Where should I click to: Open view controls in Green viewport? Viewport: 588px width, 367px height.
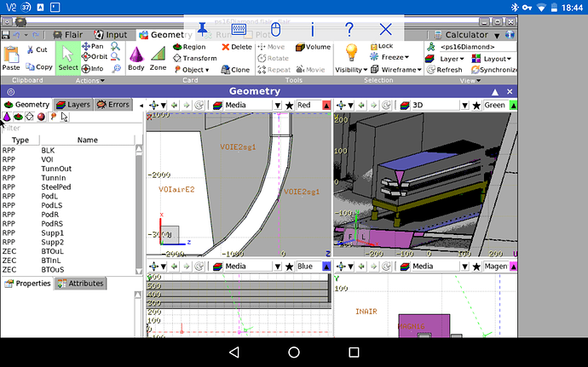coord(344,106)
